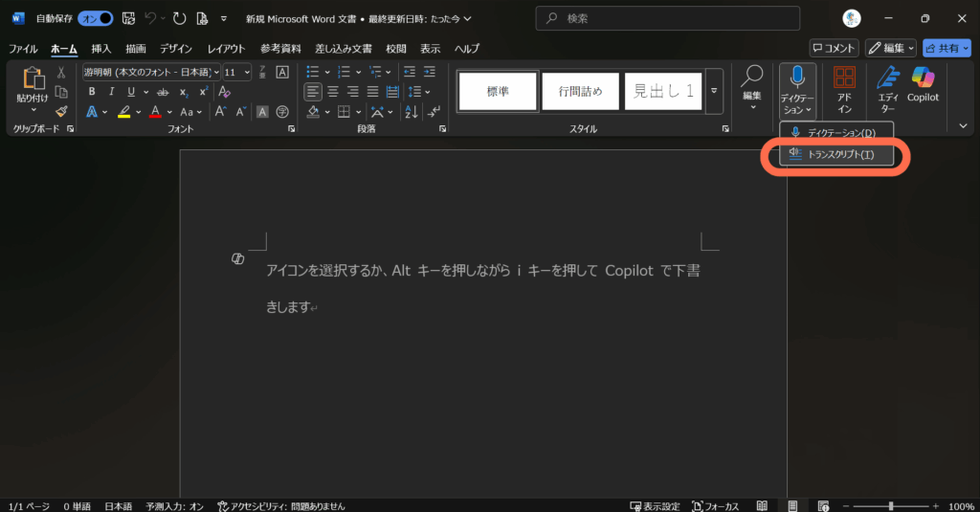Switch to the Design tab
The image size is (980, 512).
coord(176,49)
